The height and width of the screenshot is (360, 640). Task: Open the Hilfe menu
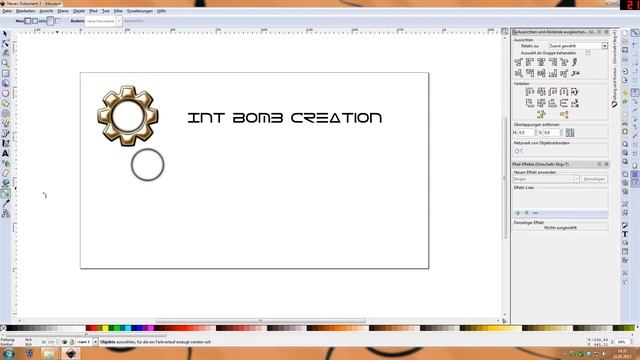[x=161, y=11]
